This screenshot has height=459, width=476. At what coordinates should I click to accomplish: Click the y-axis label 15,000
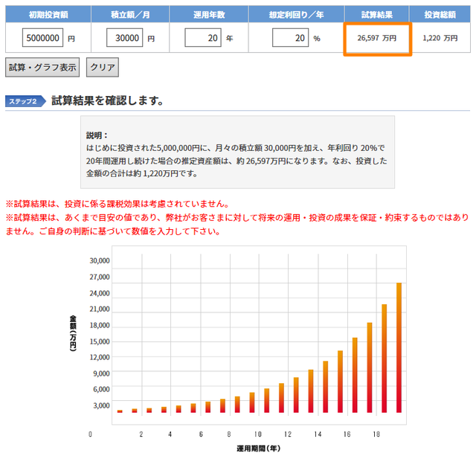[x=100, y=341]
